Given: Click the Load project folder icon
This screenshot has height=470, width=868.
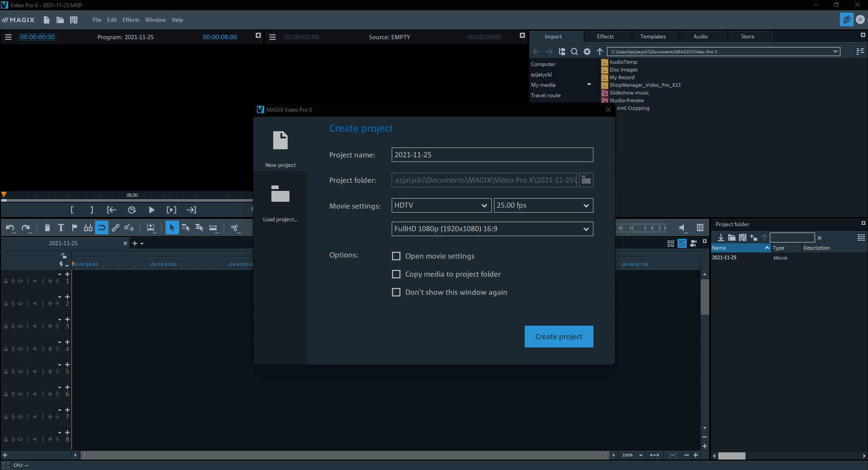Looking at the screenshot, I should (x=280, y=194).
